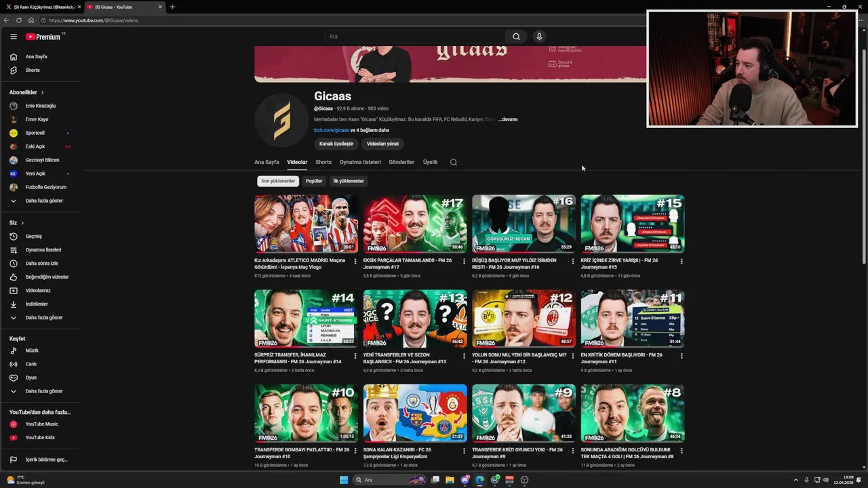Start voice search with microphone icon
Viewport: 868px width, 488px height.
(539, 37)
